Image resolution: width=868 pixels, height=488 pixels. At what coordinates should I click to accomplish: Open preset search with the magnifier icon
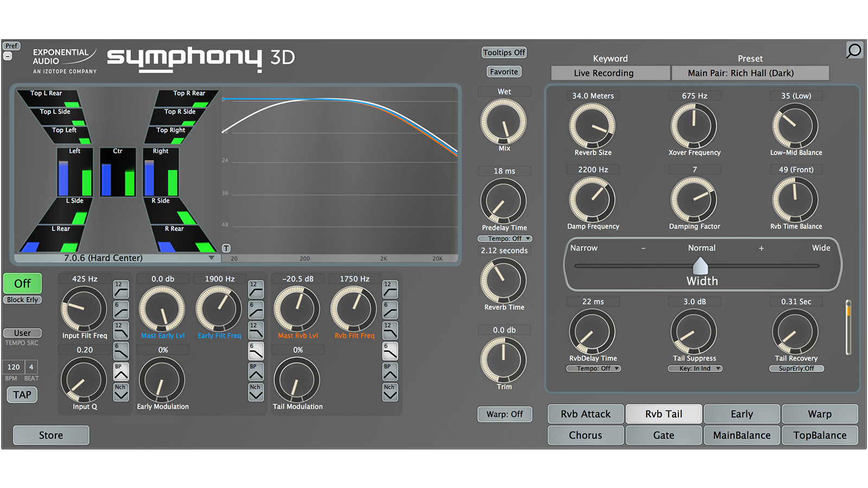[x=854, y=51]
